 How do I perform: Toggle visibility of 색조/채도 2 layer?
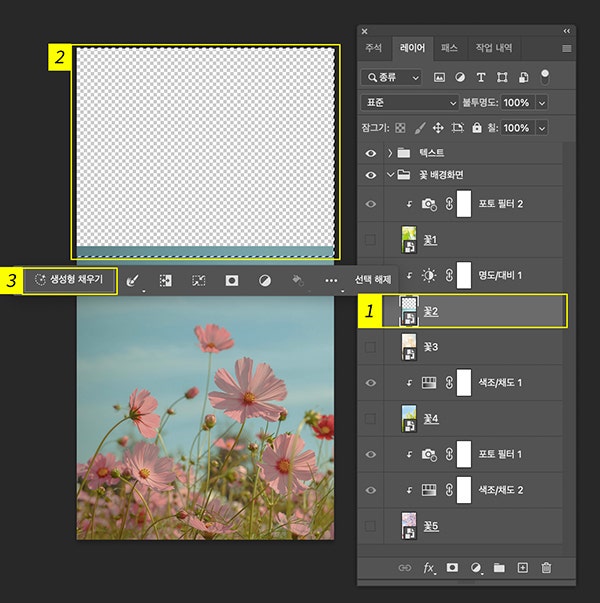371,489
